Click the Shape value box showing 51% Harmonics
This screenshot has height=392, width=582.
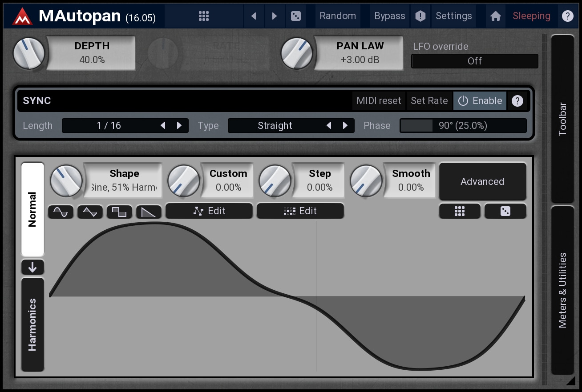124,181
